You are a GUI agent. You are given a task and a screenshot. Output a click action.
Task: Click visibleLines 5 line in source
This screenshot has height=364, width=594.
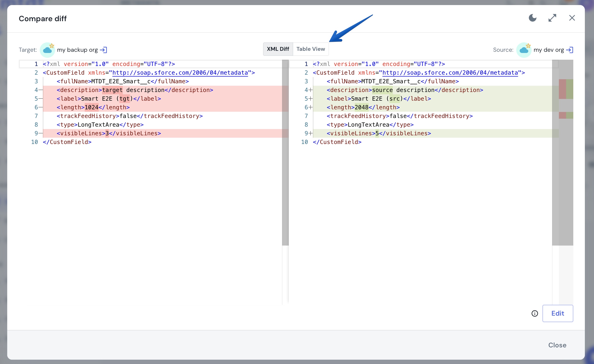(436, 134)
